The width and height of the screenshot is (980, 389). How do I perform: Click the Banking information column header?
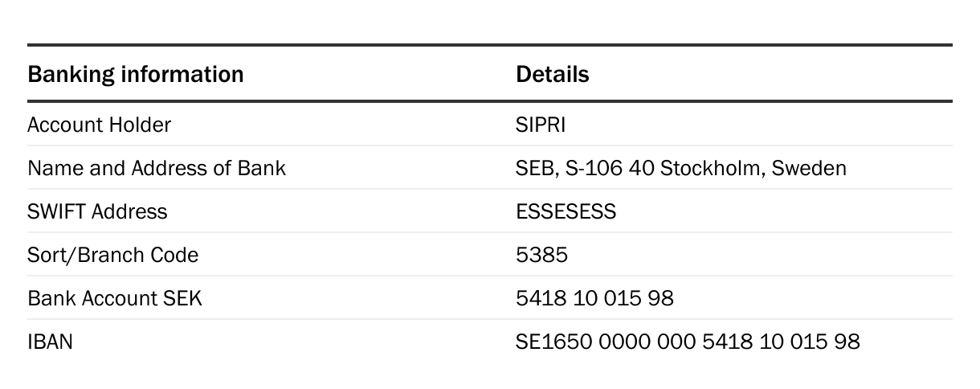click(x=135, y=75)
